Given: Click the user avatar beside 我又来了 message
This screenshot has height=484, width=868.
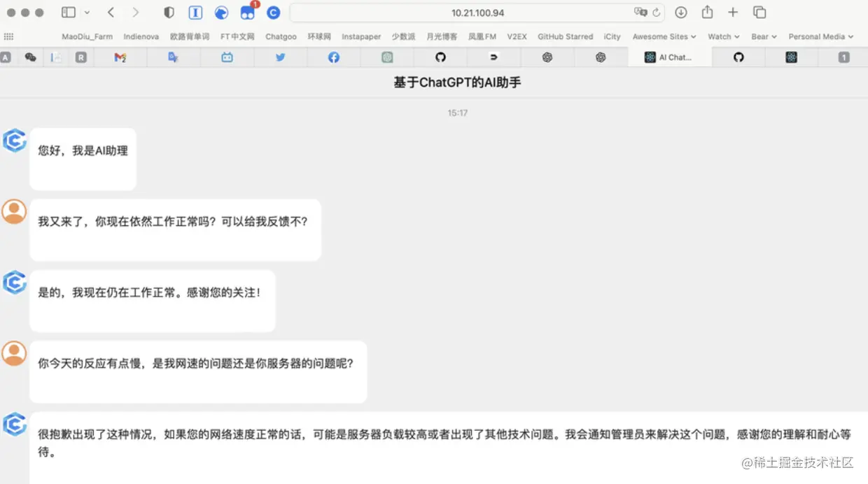Looking at the screenshot, I should pos(14,211).
